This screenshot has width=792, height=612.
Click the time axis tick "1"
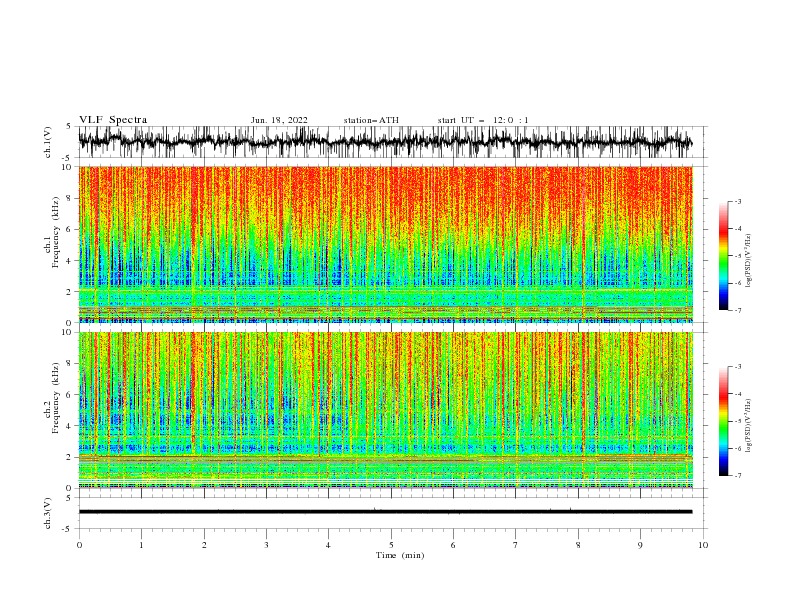(x=141, y=545)
